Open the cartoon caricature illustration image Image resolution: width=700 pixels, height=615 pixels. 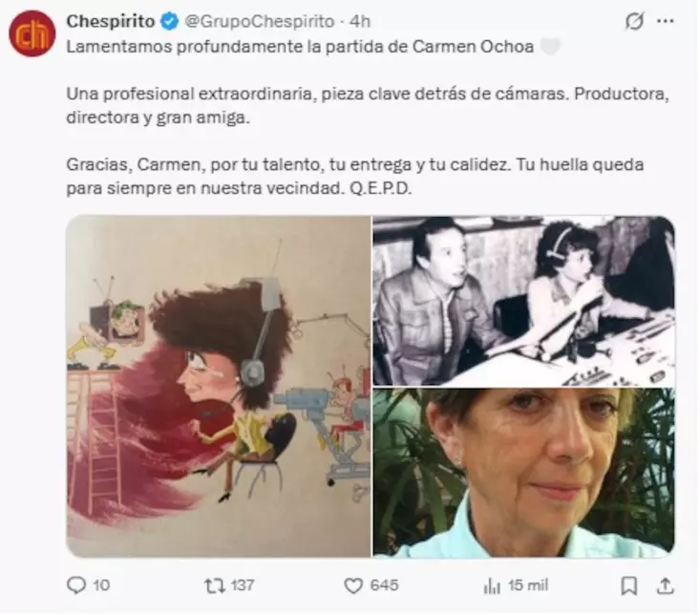tap(219, 387)
